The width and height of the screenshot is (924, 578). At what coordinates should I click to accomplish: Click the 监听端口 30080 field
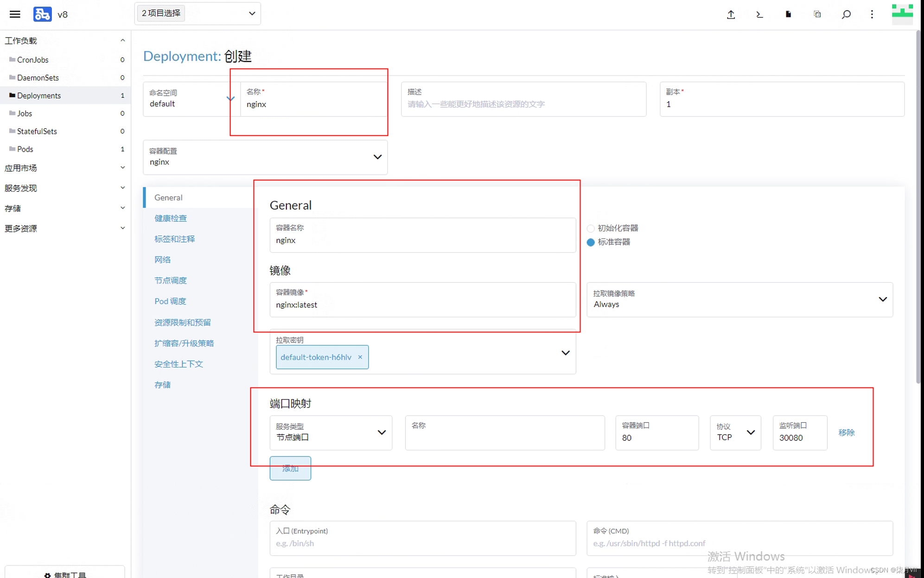coord(800,432)
